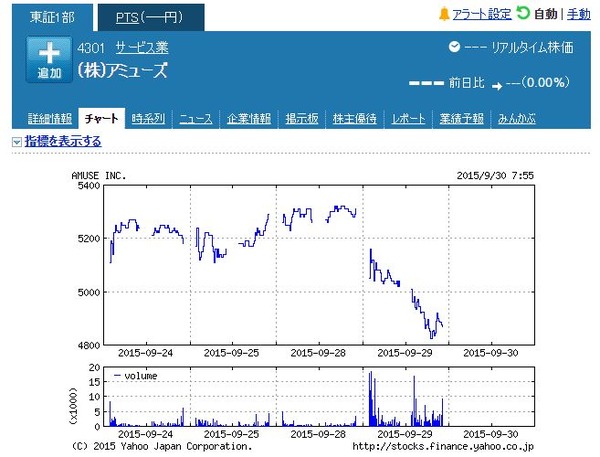Open the PTS price tab
The height and width of the screenshot is (457, 600).
[151, 18]
